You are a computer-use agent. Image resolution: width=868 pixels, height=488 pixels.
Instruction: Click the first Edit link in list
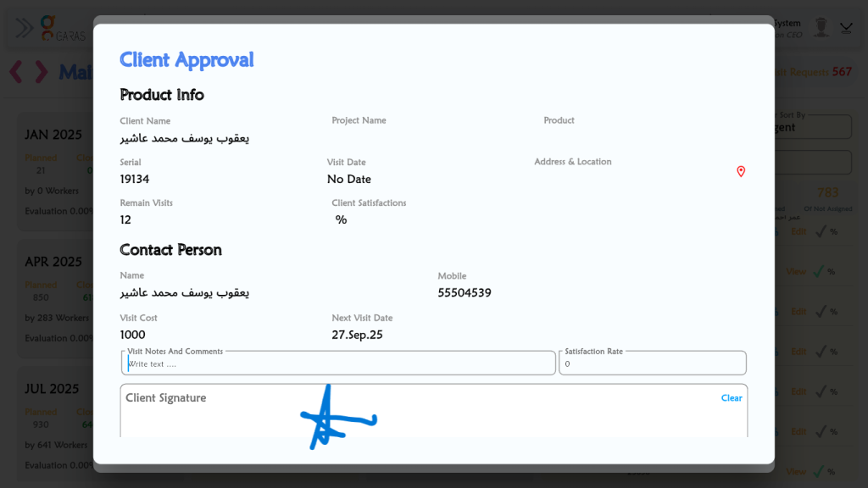click(x=798, y=231)
